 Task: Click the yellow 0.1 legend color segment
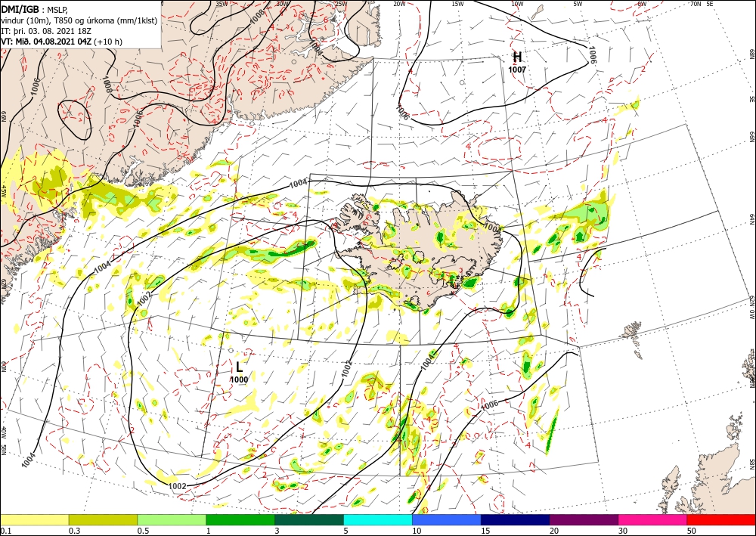coord(34,519)
